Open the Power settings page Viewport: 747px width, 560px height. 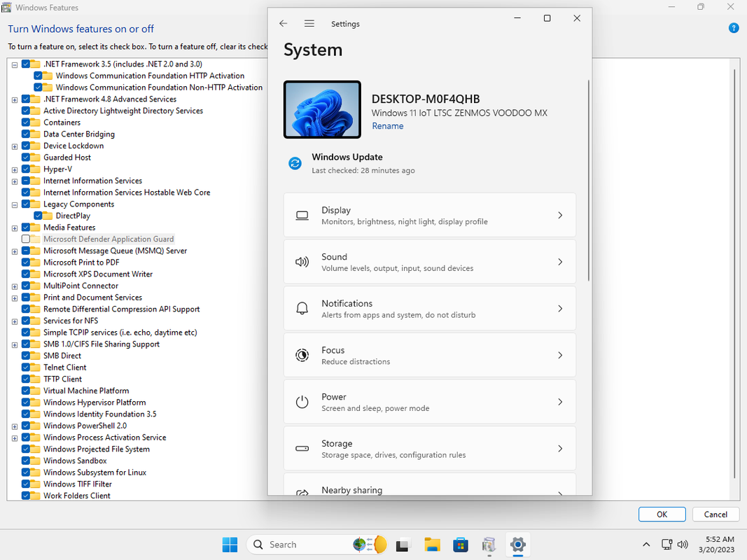430,402
